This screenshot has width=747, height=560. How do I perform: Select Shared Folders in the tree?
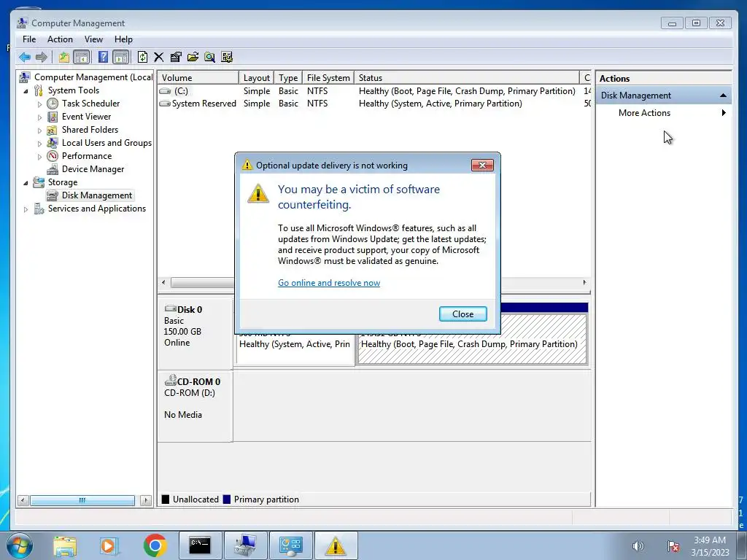point(90,130)
